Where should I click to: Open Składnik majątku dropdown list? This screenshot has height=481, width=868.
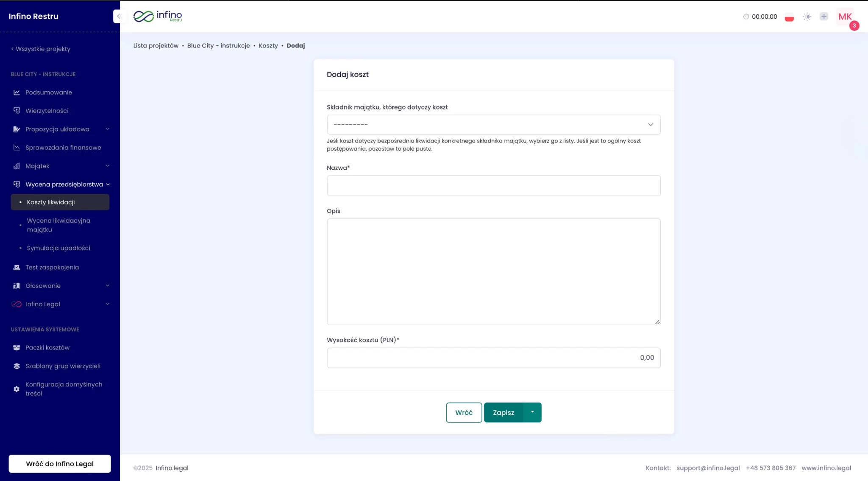pos(493,125)
